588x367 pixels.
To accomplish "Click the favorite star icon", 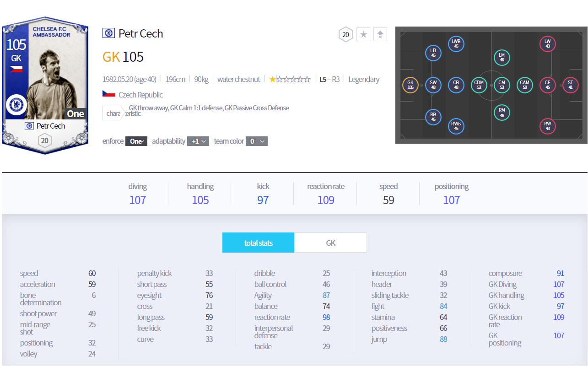I will point(363,34).
